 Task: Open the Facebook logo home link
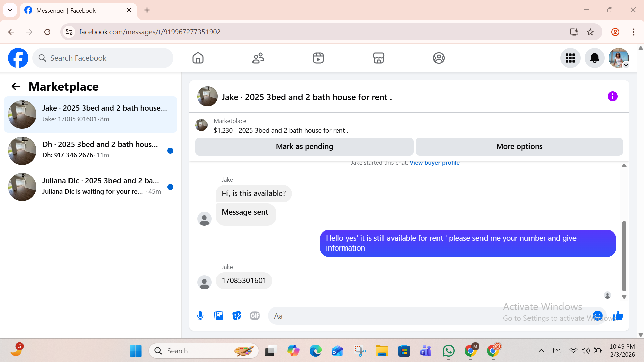[18, 58]
